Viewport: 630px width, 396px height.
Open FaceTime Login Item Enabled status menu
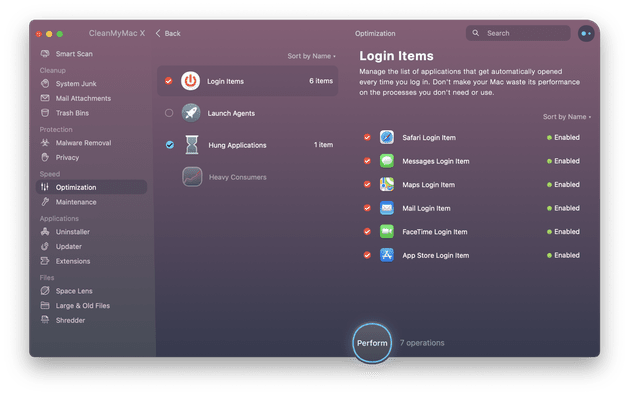pyautogui.click(x=563, y=231)
